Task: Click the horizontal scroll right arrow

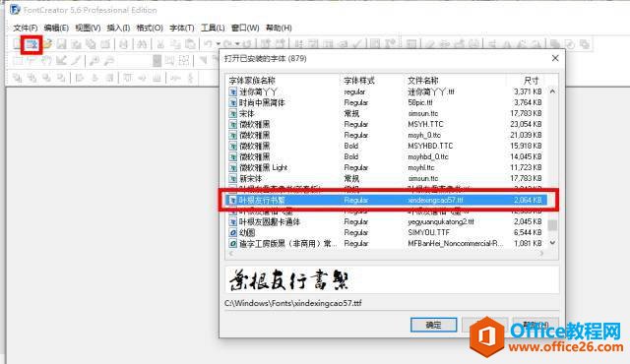Action: 542,253
